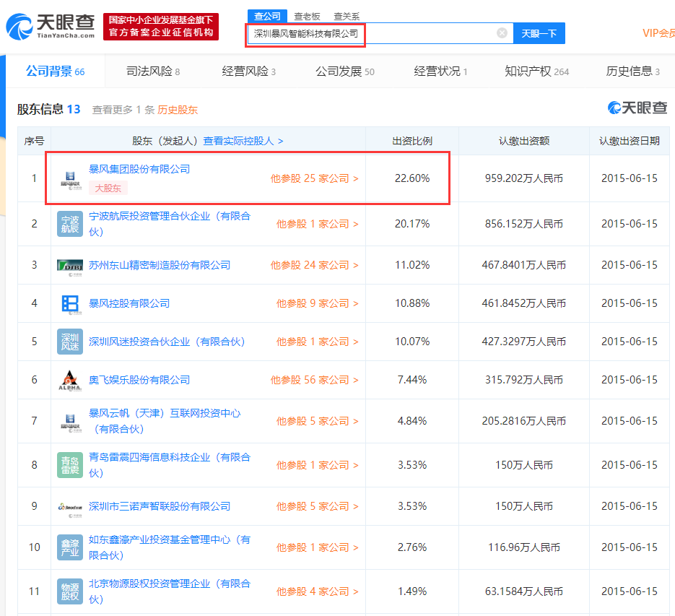Open 青岛雷震四海信息科技企业 link
The image size is (675, 616).
170,465
